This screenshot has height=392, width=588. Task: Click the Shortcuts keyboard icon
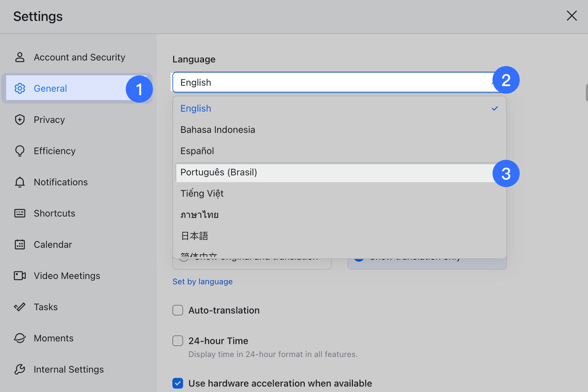(x=20, y=213)
